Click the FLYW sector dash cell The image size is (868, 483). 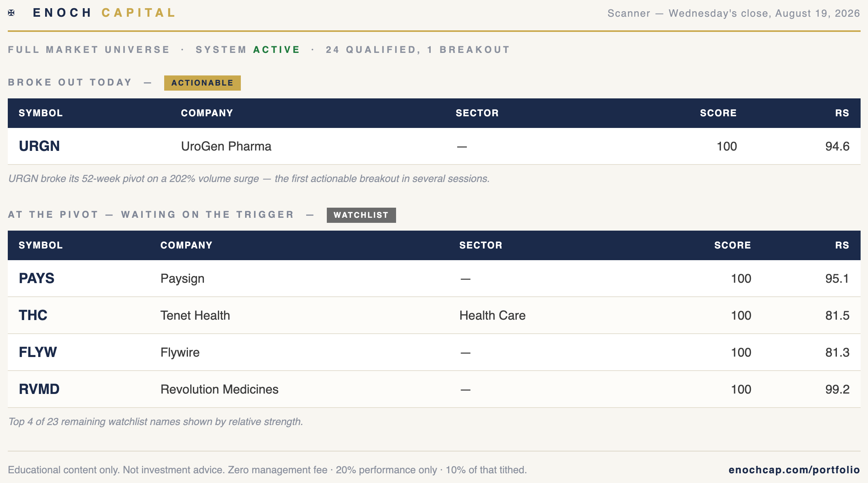(465, 353)
